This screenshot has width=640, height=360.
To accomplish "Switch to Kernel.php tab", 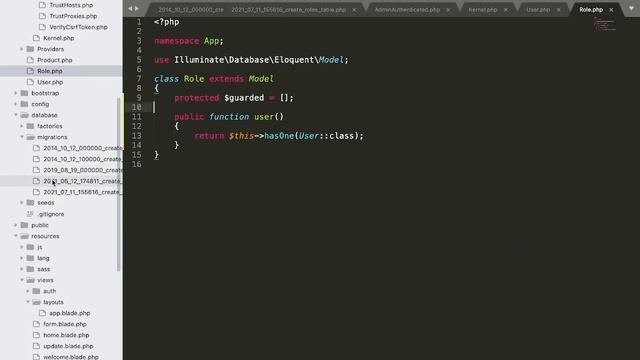I will pos(483,9).
